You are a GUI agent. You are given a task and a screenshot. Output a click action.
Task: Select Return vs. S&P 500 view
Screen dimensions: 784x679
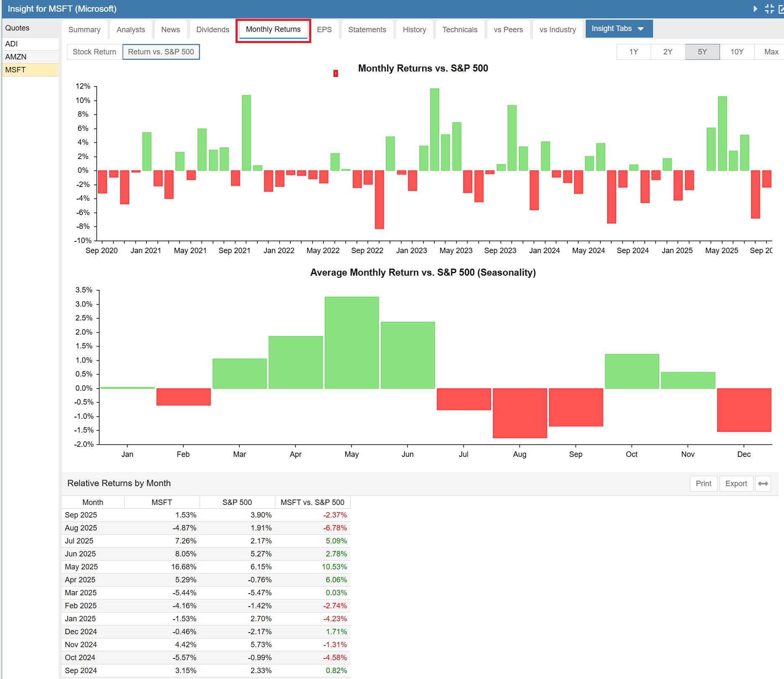(161, 52)
